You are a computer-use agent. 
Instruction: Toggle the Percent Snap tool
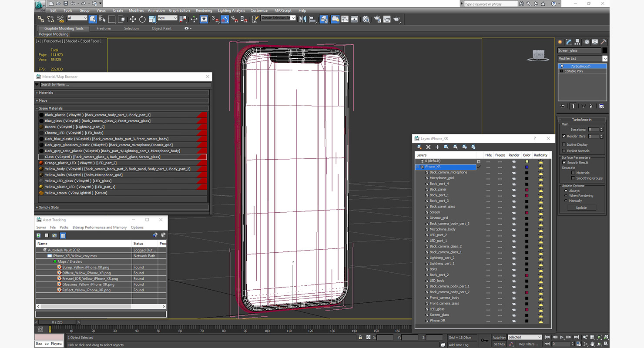(x=234, y=19)
